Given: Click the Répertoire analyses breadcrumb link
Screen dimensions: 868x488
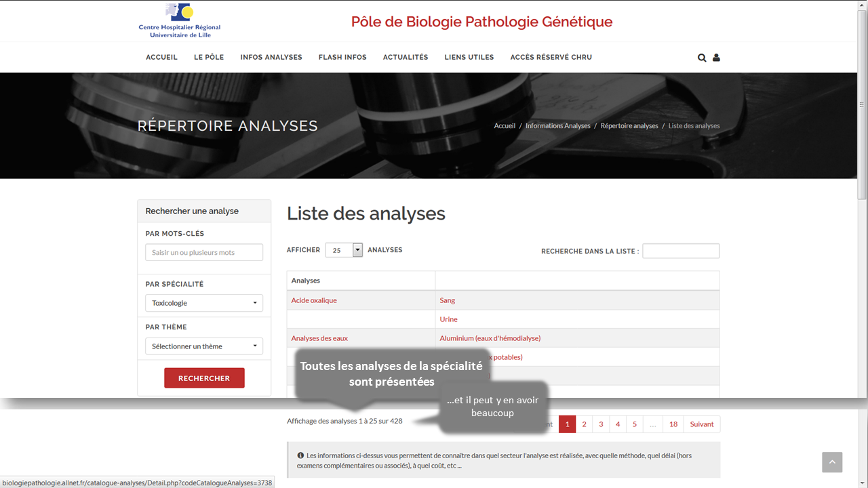Looking at the screenshot, I should (629, 126).
